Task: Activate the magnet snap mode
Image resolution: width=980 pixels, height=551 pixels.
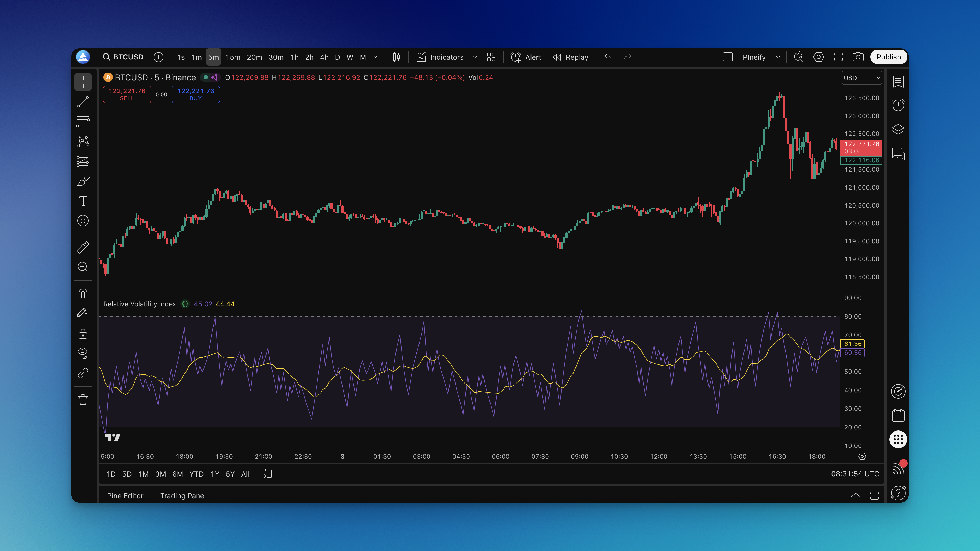Action: pos(83,294)
